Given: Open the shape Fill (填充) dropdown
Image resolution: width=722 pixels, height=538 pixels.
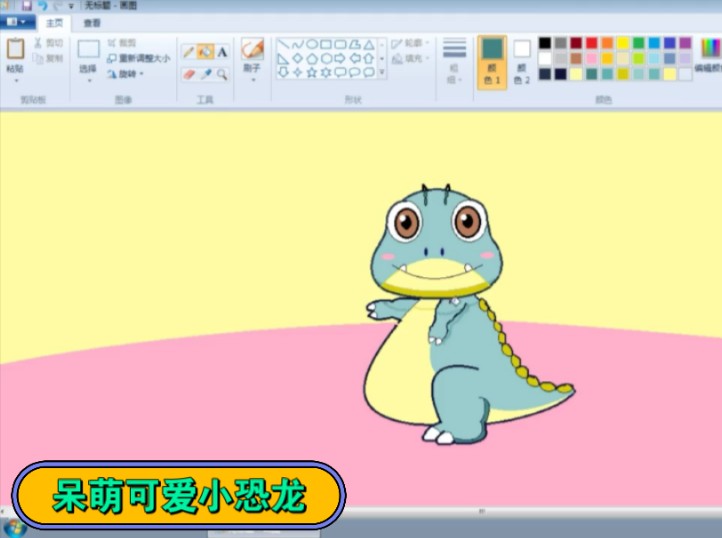Looking at the screenshot, I should [x=410, y=58].
